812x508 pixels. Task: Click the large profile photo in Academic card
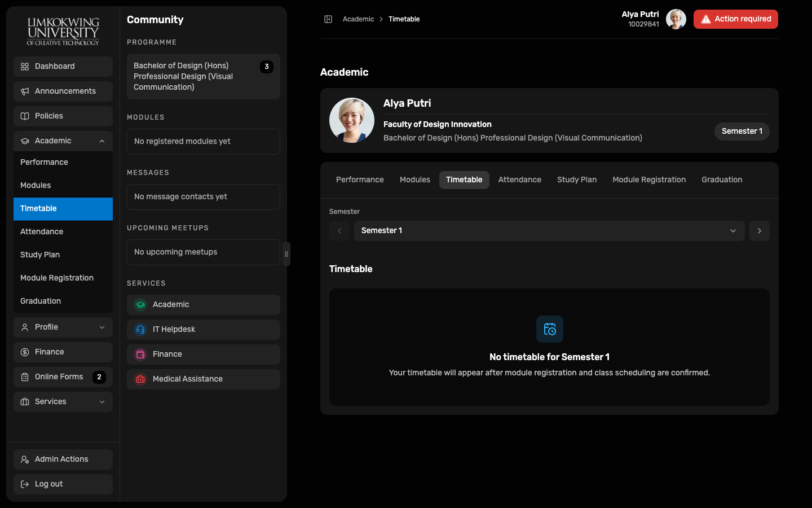click(352, 120)
